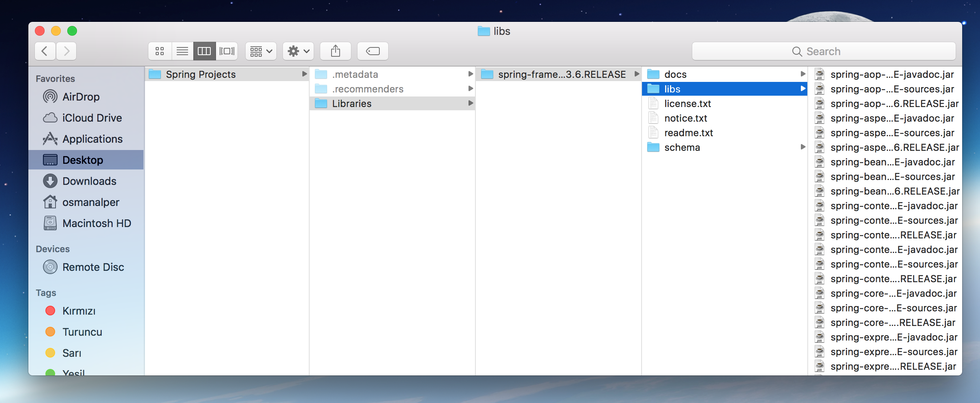Expand the Libraries folder arrow
Image resolution: width=980 pixels, height=403 pixels.
[471, 103]
